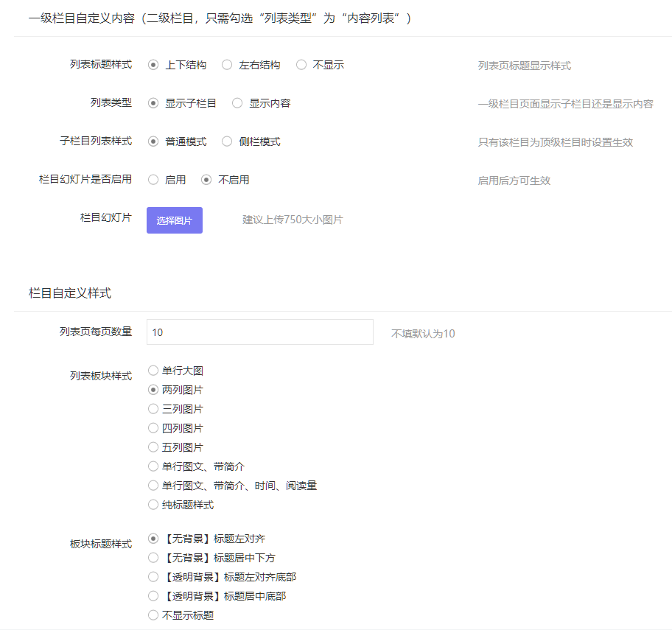
Task: Select 上下结构 list title style
Action: click(x=153, y=65)
